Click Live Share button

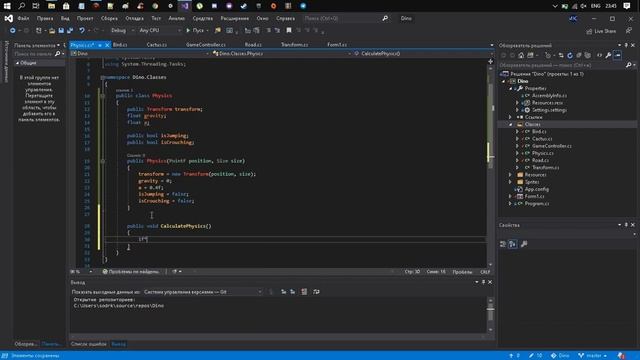click(601, 31)
